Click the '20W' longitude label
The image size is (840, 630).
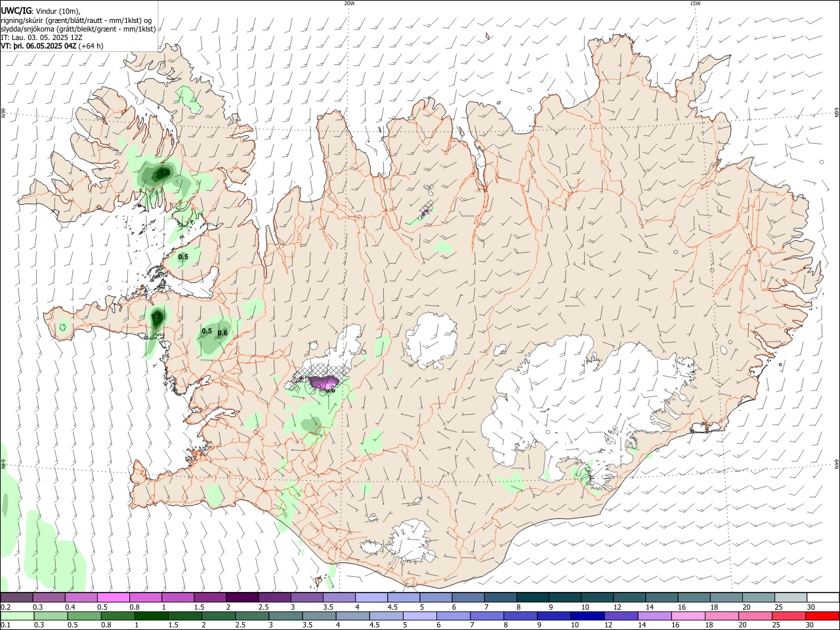(349, 3)
